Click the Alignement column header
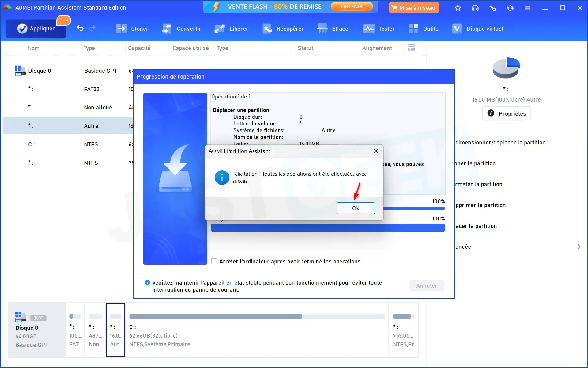The height and width of the screenshot is (368, 588). 377,48
